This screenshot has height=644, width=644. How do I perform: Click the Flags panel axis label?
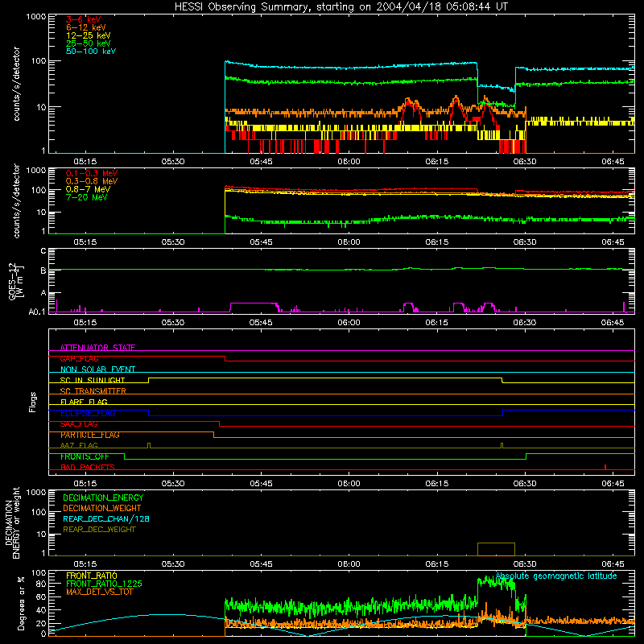(32, 402)
